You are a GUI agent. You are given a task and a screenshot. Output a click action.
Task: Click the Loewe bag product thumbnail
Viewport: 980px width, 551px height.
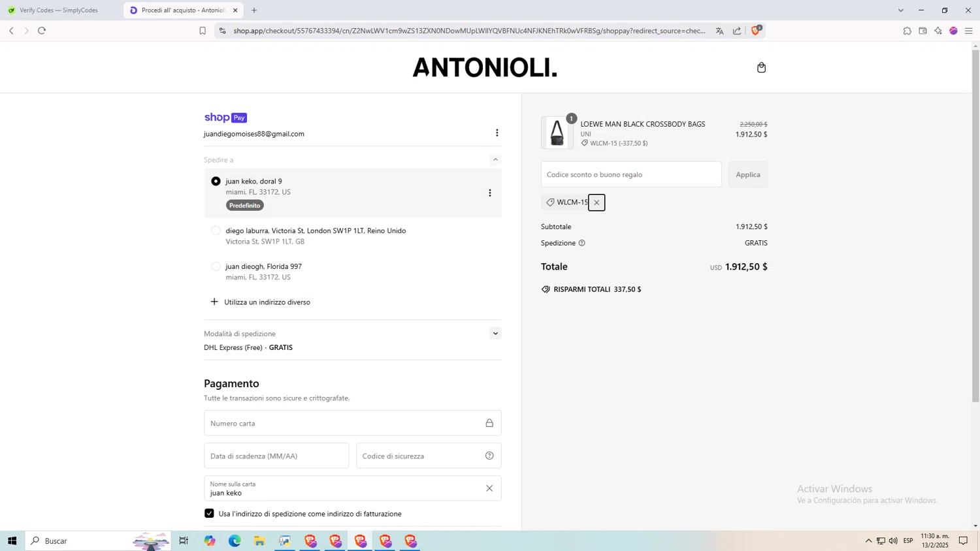[x=557, y=133]
